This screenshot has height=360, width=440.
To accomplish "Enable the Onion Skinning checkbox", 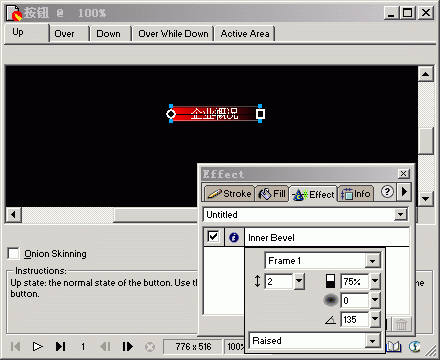I will (x=13, y=254).
